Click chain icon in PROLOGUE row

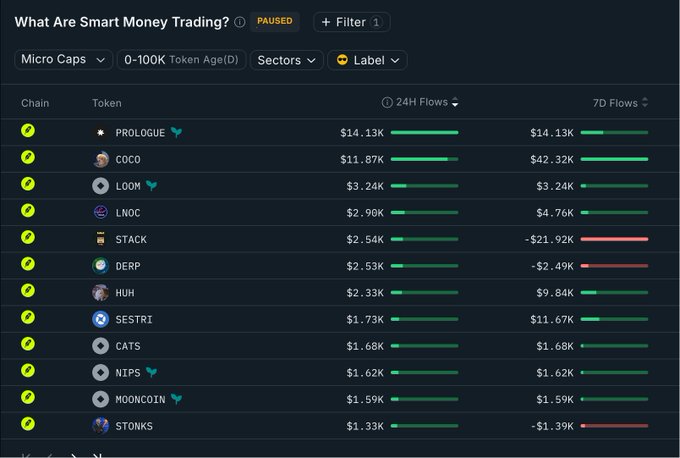[28, 131]
